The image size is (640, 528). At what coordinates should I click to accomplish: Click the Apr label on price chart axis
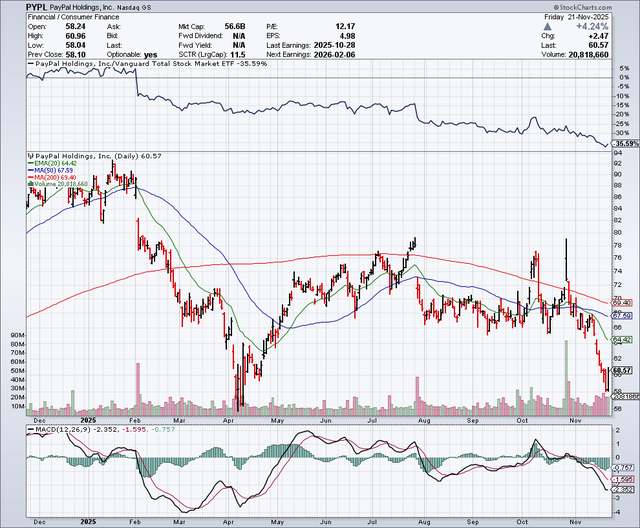pyautogui.click(x=229, y=420)
